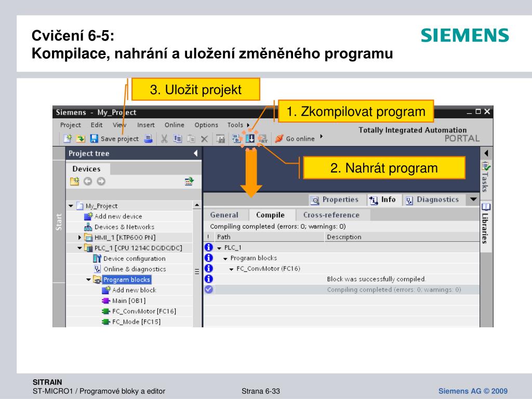This screenshot has width=532, height=399.
Task: Select Online & diagnostics in the tree
Action: (x=135, y=269)
